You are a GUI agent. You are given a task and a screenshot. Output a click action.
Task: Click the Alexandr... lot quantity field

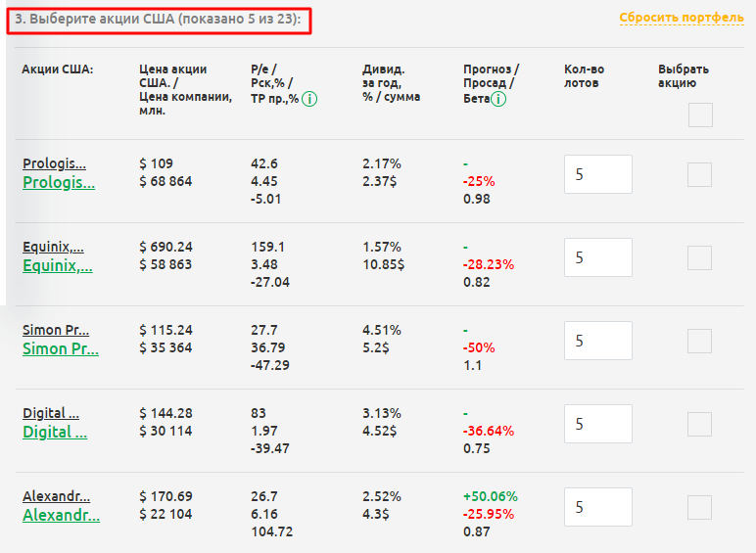[x=598, y=507]
